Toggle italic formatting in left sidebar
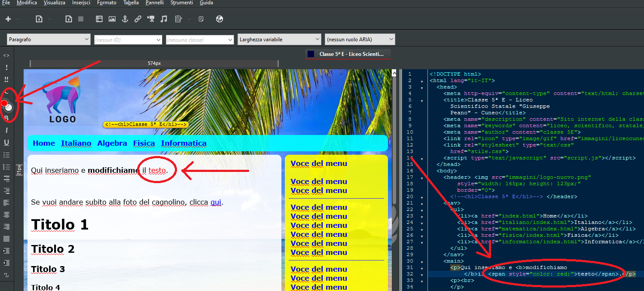The height and width of the screenshot is (291, 644). click(6, 130)
